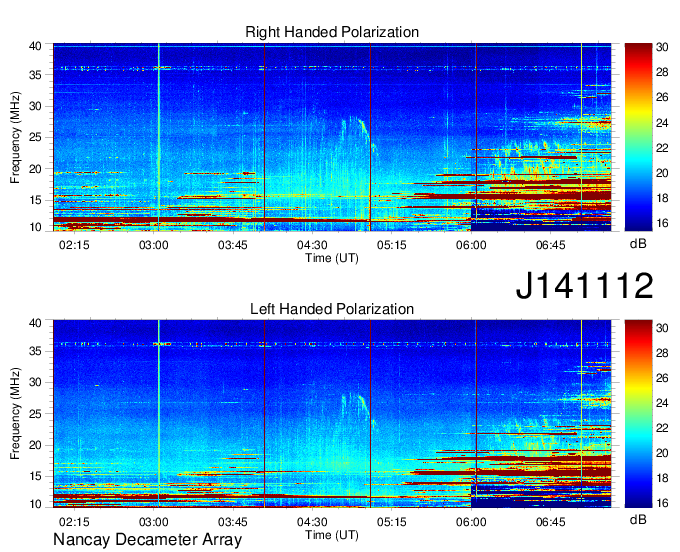This screenshot has width=680, height=552.
Task: Click the 05:15 tick on left-handed time axis
Action: tap(392, 522)
